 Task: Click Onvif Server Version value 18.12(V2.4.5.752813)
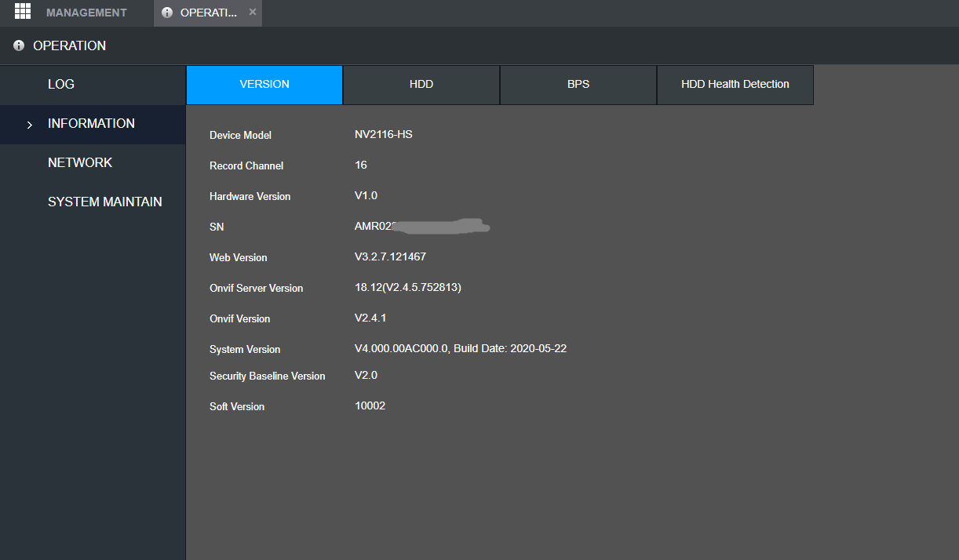(408, 288)
